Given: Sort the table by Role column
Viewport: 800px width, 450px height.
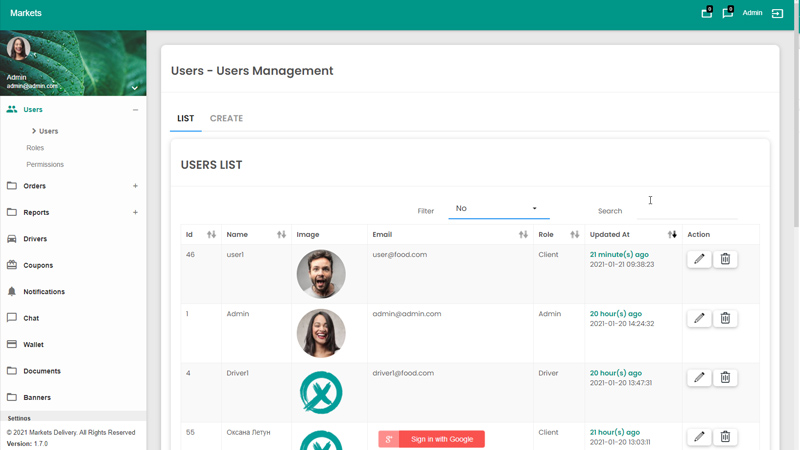Looking at the screenshot, I should point(574,235).
